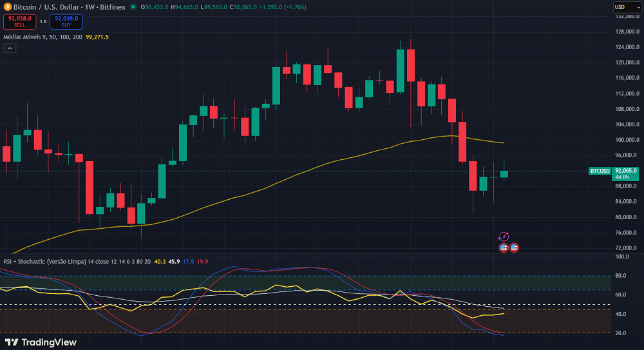Open the USD currency dropdown
Screen dimensions: 644x350
627,7
